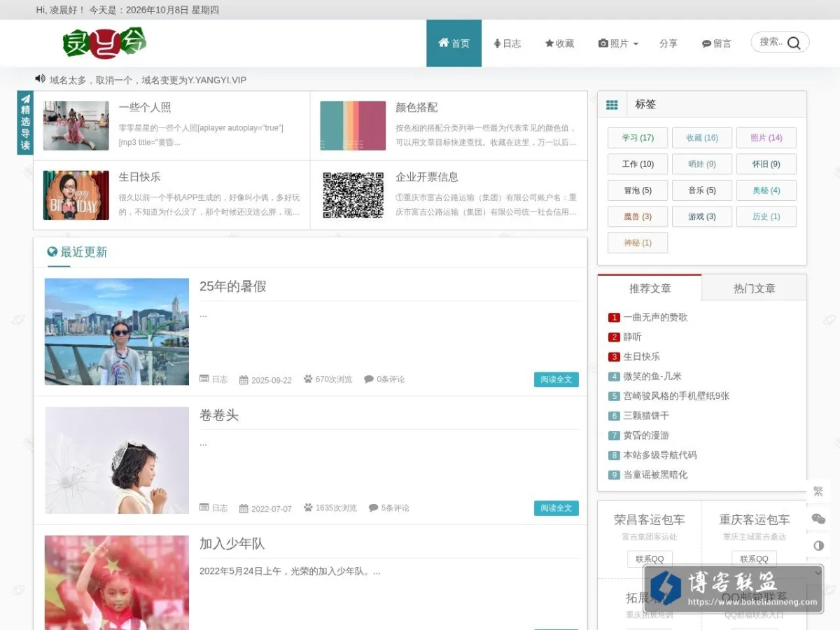The height and width of the screenshot is (630, 840).
Task: Click the speaker announcement icon
Action: [40, 79]
